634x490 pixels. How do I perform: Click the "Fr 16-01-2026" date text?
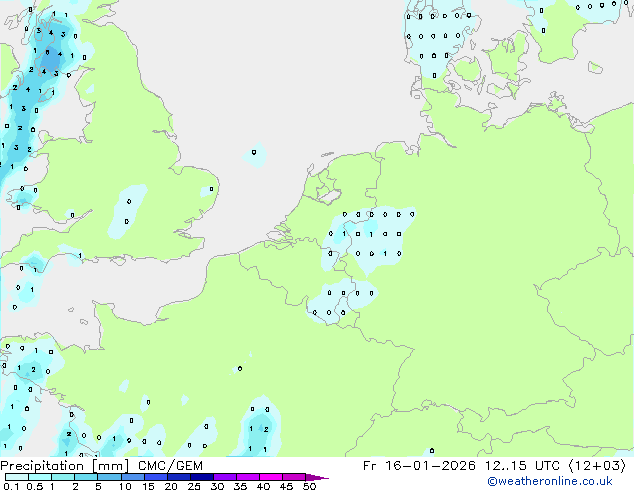419,466
